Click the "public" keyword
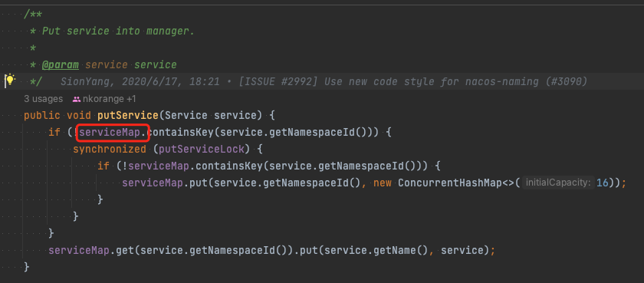Screen dimensions: 644x283 pos(42,115)
